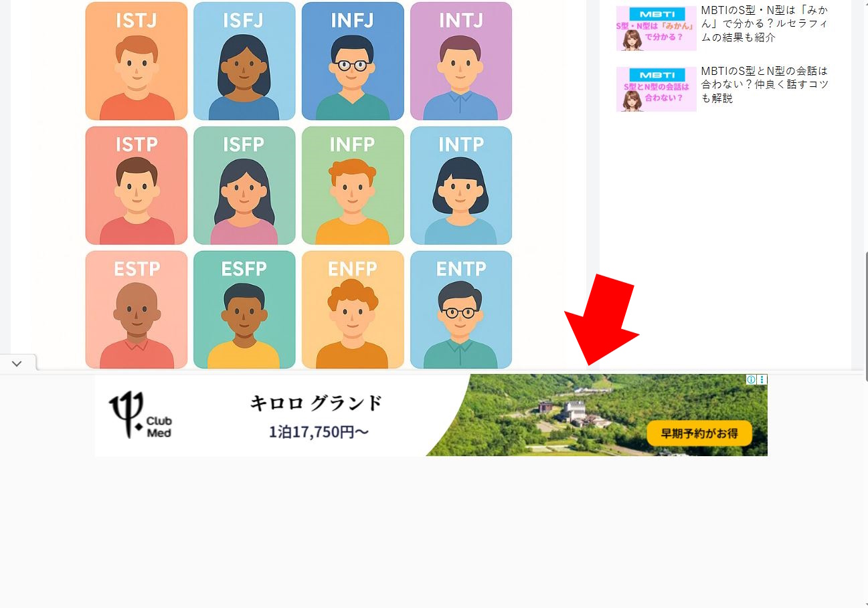Open the みかん S型・N型 article link
The height and width of the screenshot is (608, 868).
[764, 24]
